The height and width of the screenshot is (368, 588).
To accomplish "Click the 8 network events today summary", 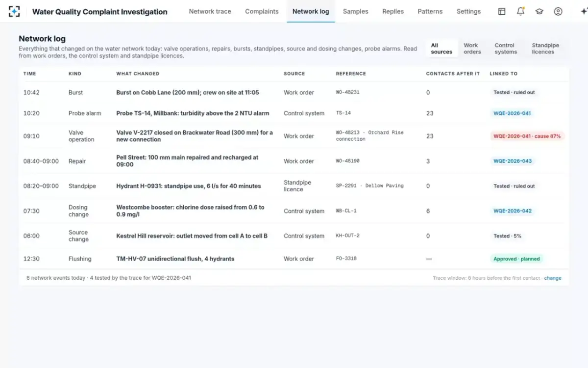I will tap(109, 278).
